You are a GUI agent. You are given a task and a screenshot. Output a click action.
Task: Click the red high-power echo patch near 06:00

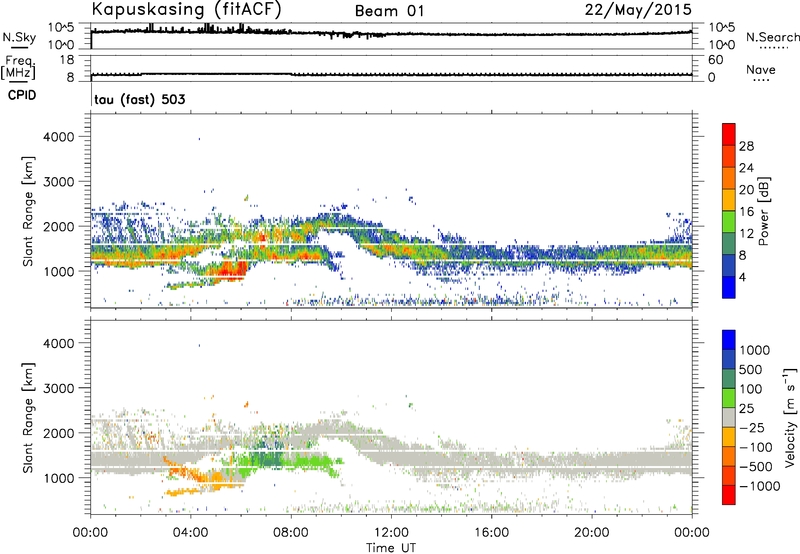pyautogui.click(x=232, y=269)
